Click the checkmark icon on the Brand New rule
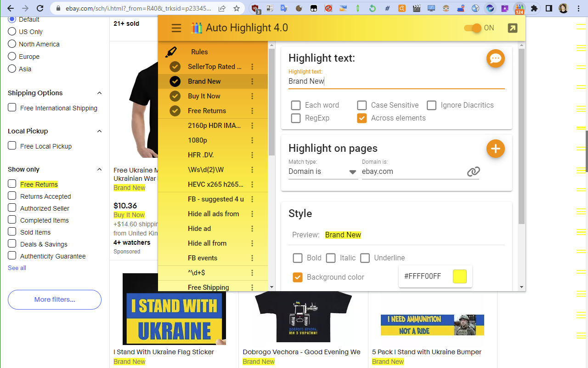The image size is (588, 368). pyautogui.click(x=175, y=81)
